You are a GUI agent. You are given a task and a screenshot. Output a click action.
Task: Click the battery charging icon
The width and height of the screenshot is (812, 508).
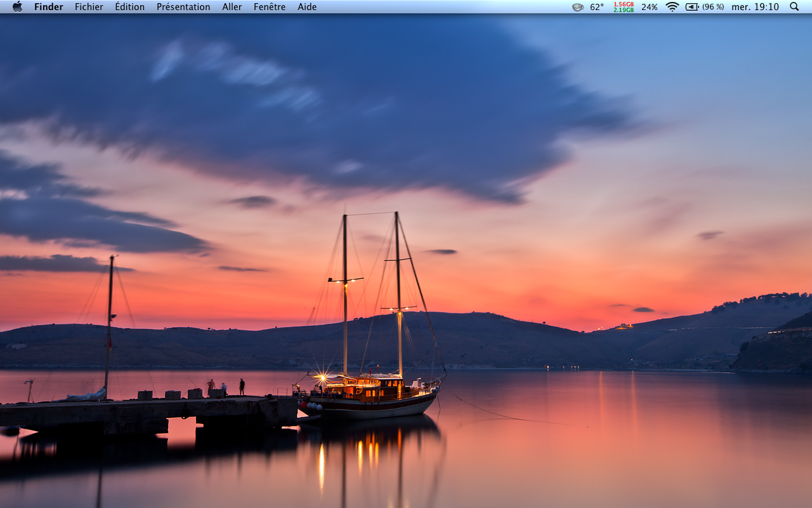[x=692, y=7]
